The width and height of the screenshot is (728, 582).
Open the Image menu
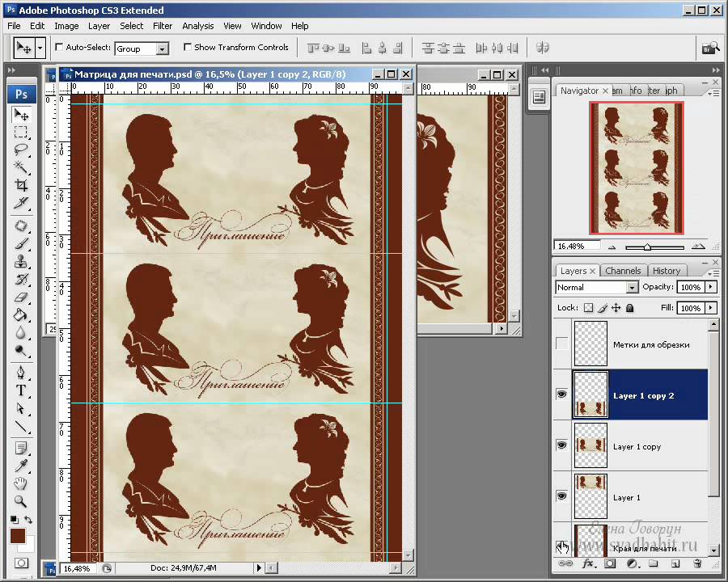click(x=66, y=26)
